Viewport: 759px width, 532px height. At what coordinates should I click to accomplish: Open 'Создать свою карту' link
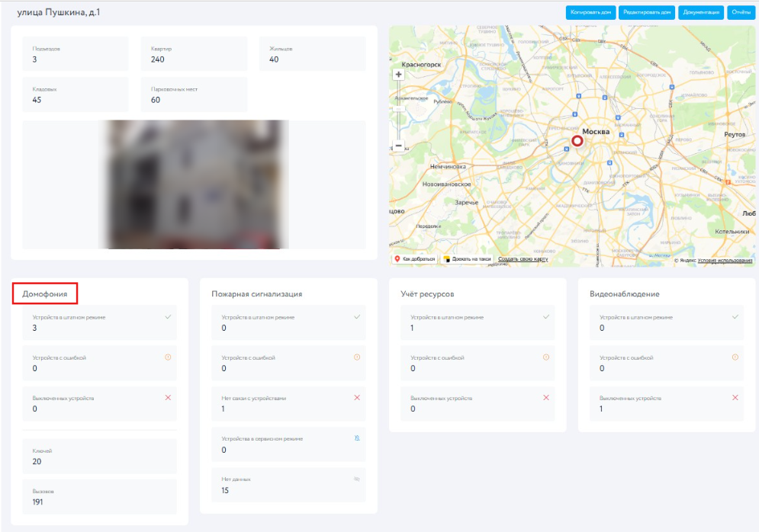click(523, 259)
